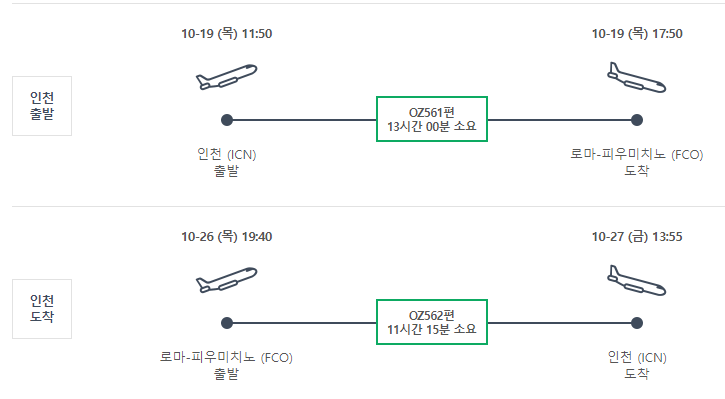The height and width of the screenshot is (399, 725).
Task: Click the 10-27 (금) 13:55 arrival time
Action: pos(637,237)
